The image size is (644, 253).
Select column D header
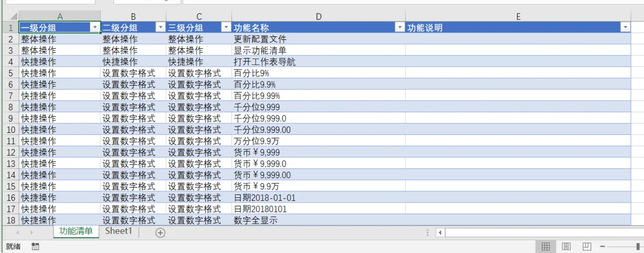point(318,17)
